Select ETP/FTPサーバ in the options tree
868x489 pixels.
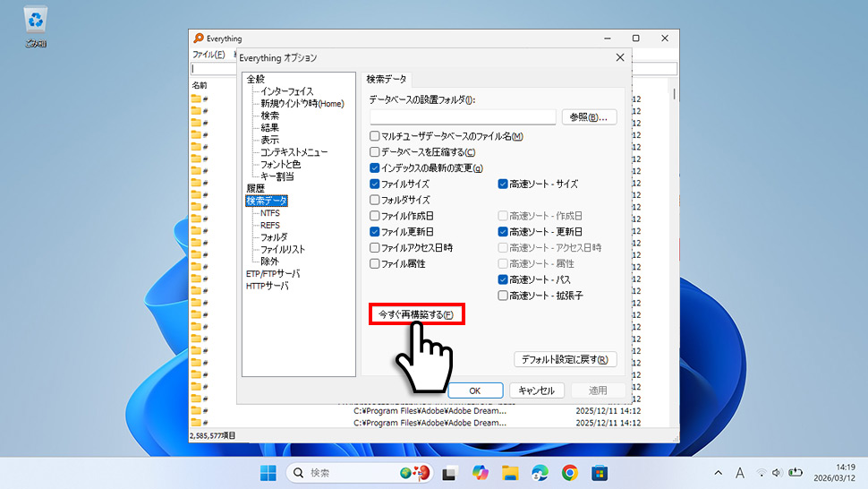(273, 273)
